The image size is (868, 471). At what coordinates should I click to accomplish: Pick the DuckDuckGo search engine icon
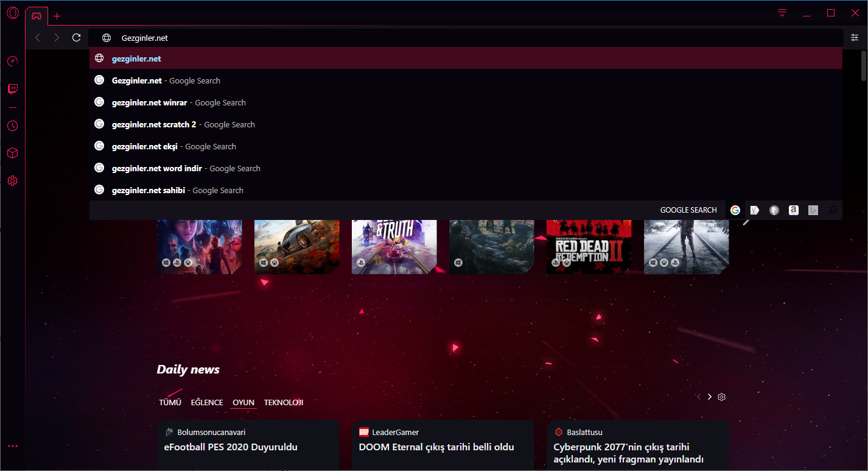tap(774, 210)
